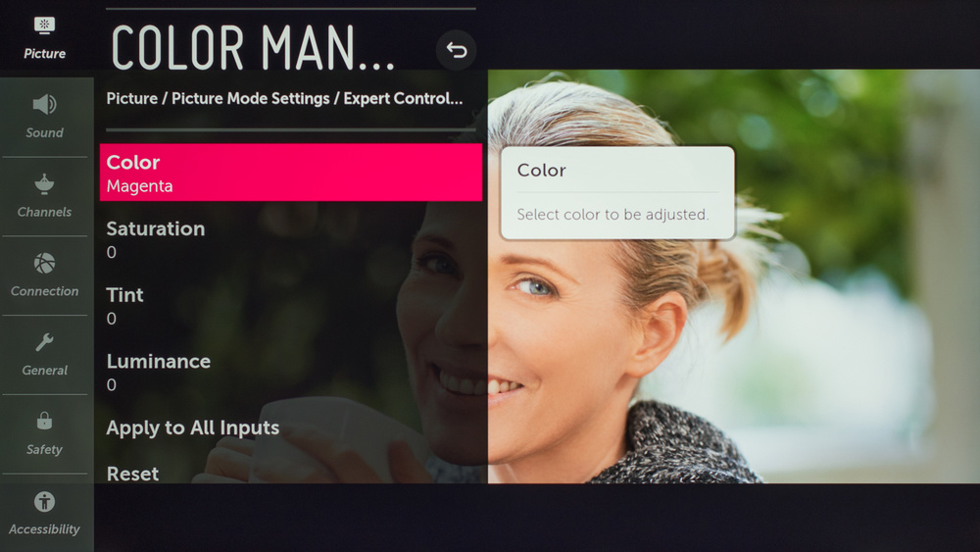
Task: Open the Picture settings icon
Action: tap(44, 25)
